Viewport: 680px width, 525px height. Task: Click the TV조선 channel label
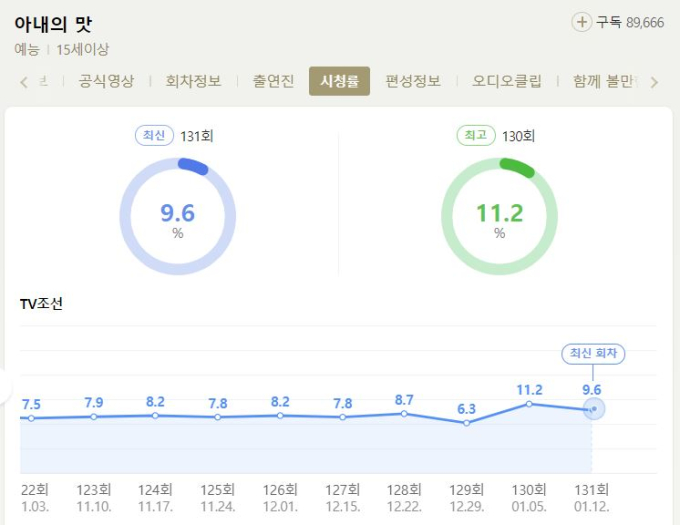pyautogui.click(x=41, y=304)
